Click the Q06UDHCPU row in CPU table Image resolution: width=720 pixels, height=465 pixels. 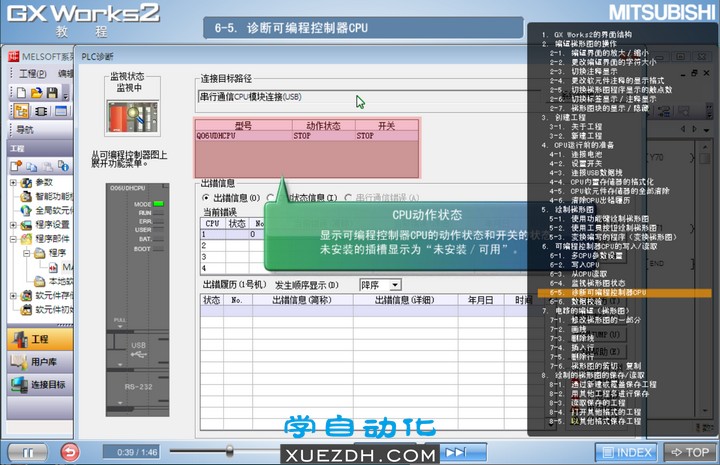coord(307,136)
